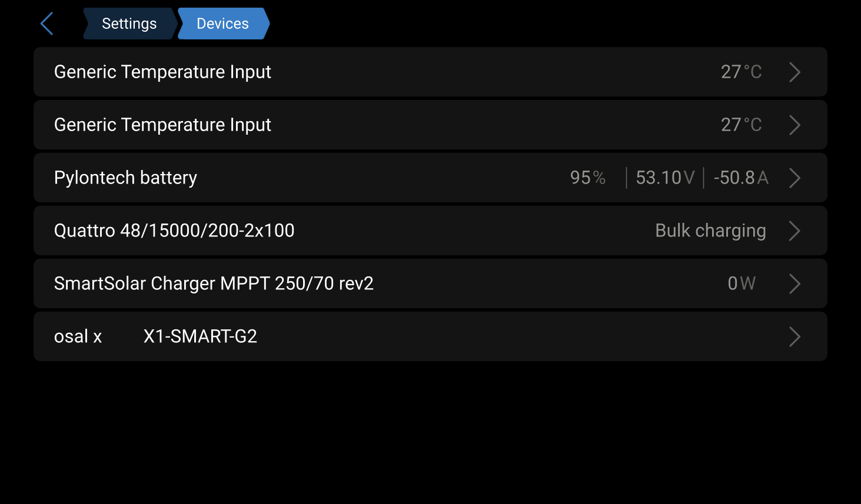Click chevron of top Generic Temperature Input
This screenshot has width=861, height=504.
(794, 72)
